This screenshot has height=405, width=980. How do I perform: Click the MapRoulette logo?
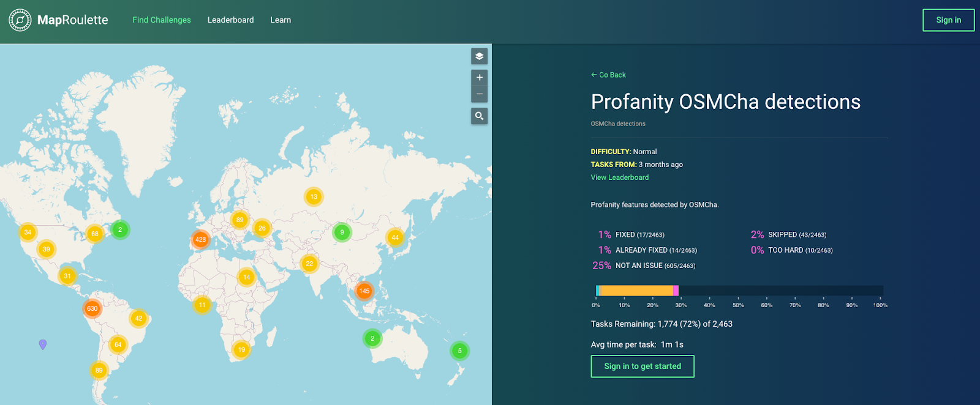pos(59,20)
